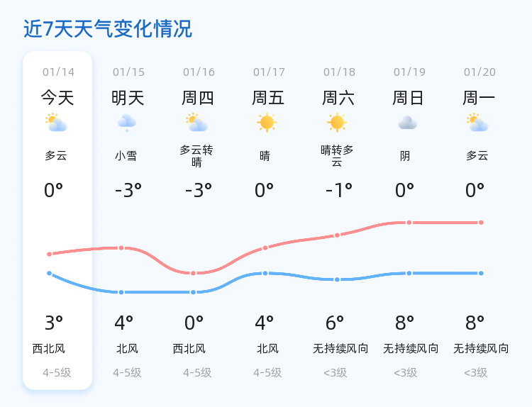
Task: Click the blue low-temperature point for 周四
Action: pos(193,292)
